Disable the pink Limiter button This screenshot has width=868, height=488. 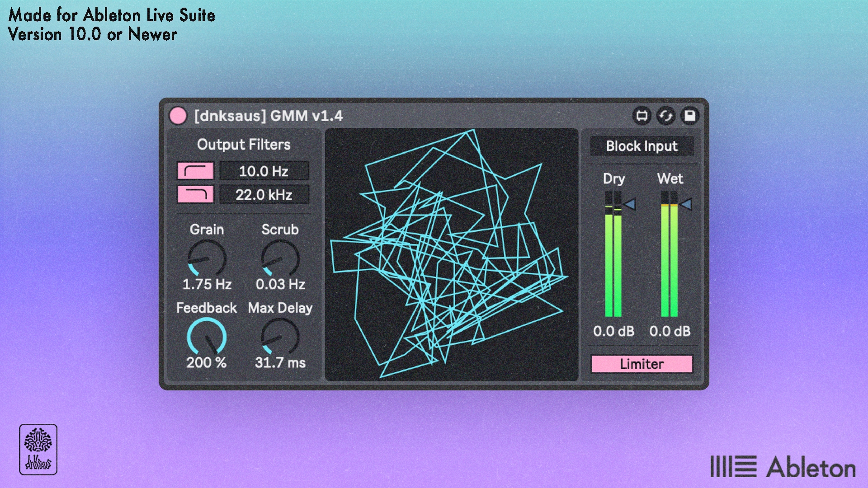click(x=642, y=364)
